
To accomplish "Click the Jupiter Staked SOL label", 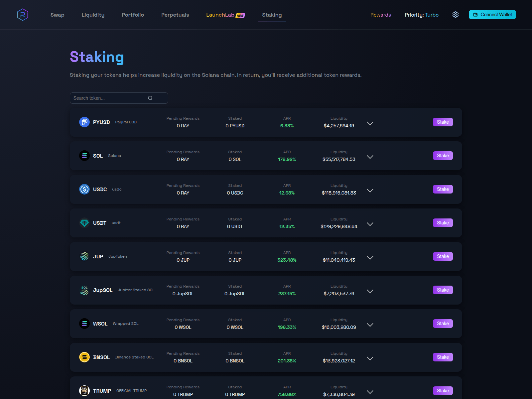I will coord(136,290).
